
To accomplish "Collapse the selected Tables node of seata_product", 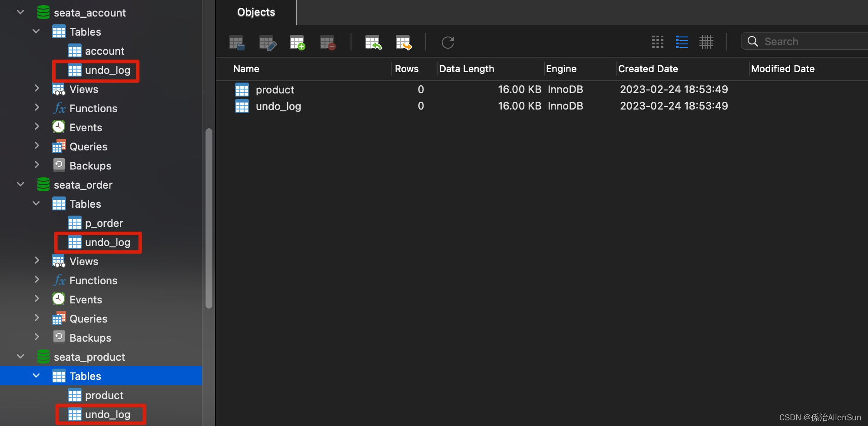I will [36, 376].
